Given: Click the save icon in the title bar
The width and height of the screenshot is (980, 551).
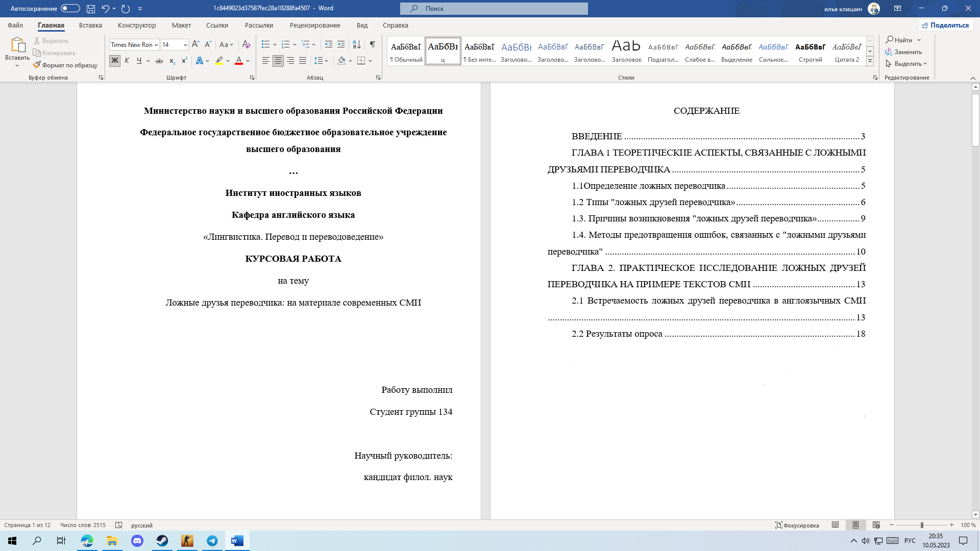Looking at the screenshot, I should pyautogui.click(x=90, y=8).
